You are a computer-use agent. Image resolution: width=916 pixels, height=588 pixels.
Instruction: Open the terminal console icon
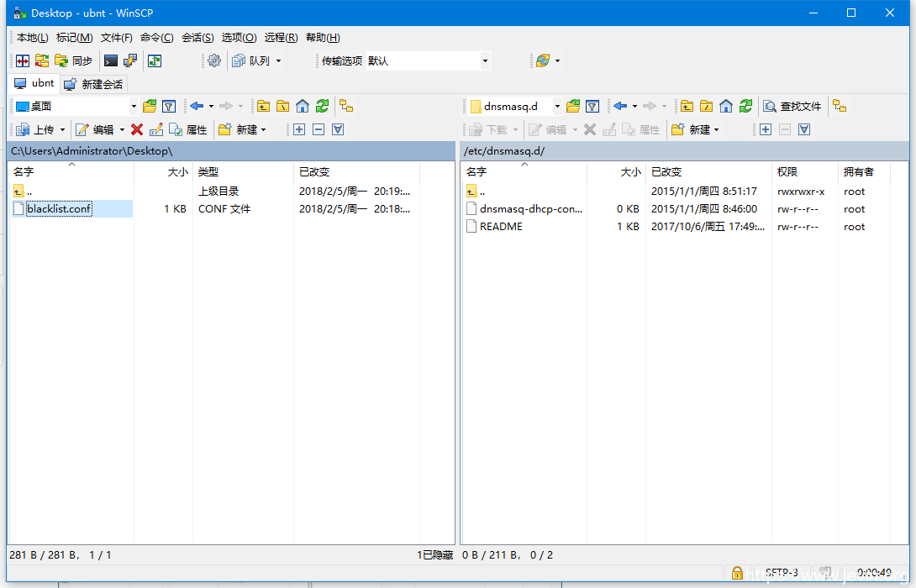pos(110,60)
